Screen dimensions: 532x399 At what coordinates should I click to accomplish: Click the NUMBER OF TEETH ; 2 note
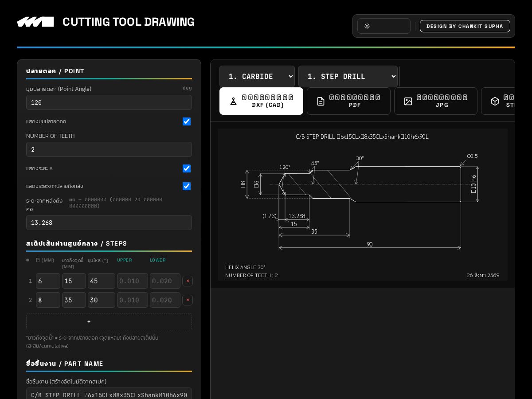pos(251,275)
